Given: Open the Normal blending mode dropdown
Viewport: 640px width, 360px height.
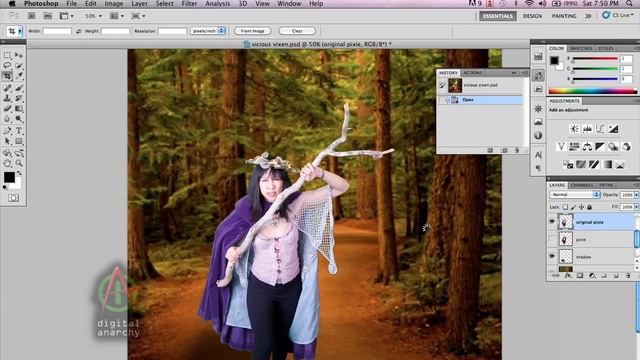Looking at the screenshot, I should click(x=575, y=195).
